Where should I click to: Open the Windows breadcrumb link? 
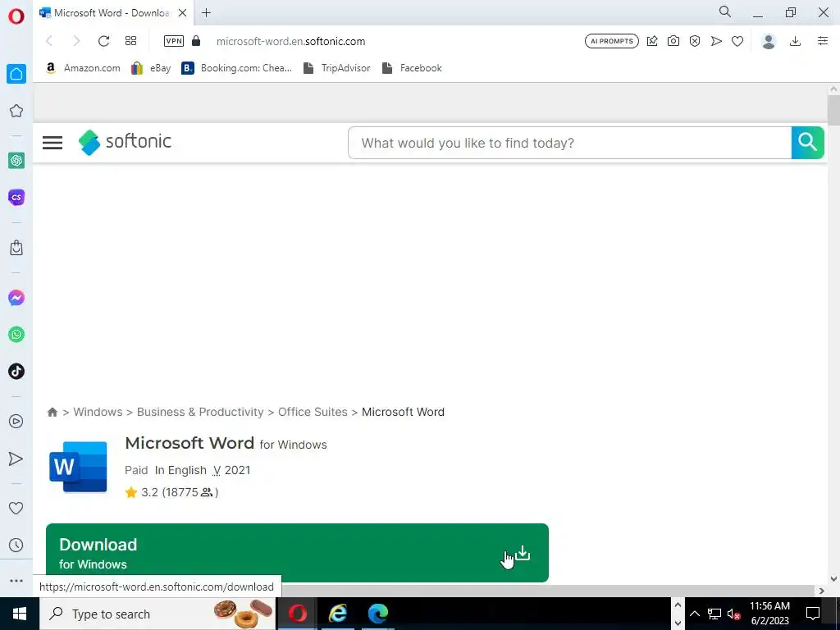(x=98, y=412)
